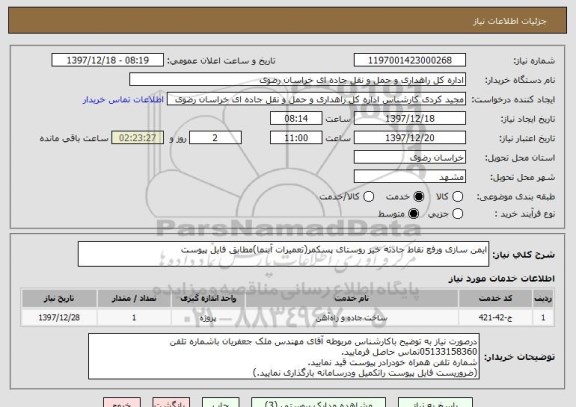
Task: Open اطلاعات تماس خریدار link
Action: point(123,100)
